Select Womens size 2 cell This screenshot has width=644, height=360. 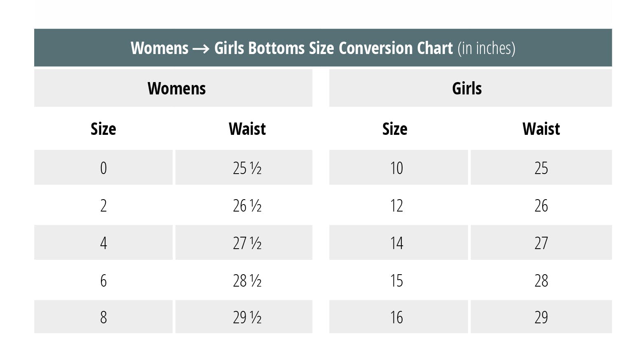tap(103, 205)
